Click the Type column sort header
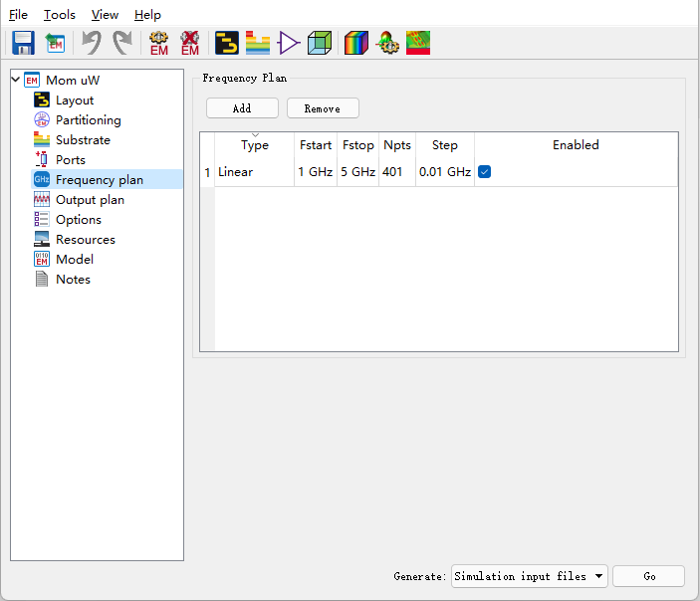Screen dimensions: 700x601 (x=255, y=145)
